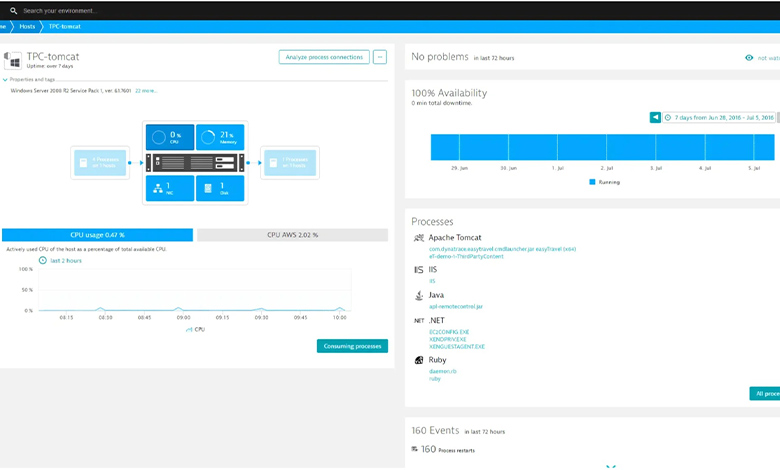Select incoming 4 Processes box
Viewport: 780px width, 470px height.
click(x=100, y=163)
